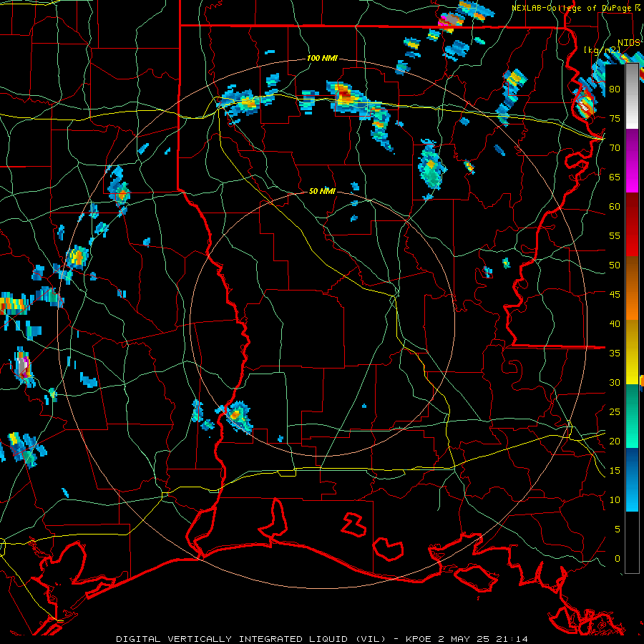
Task: Pick the green-teal band of the color scale
Action: click(632, 416)
